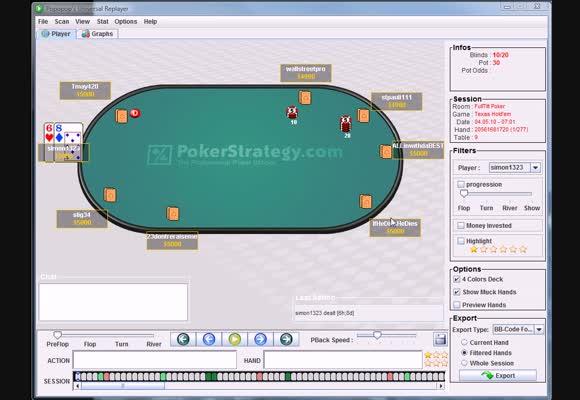This screenshot has width=580, height=400.
Task: Click Tmay420's face-down cards beside dealer button
Action: point(121,116)
